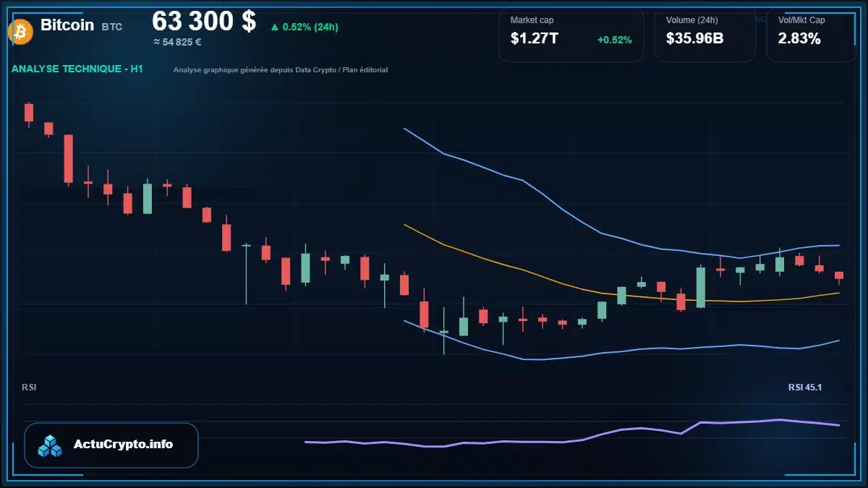Click the ANALYSE TECHNIQUE - H1 heading
Viewport: 868px width, 488px height.
pyautogui.click(x=77, y=69)
